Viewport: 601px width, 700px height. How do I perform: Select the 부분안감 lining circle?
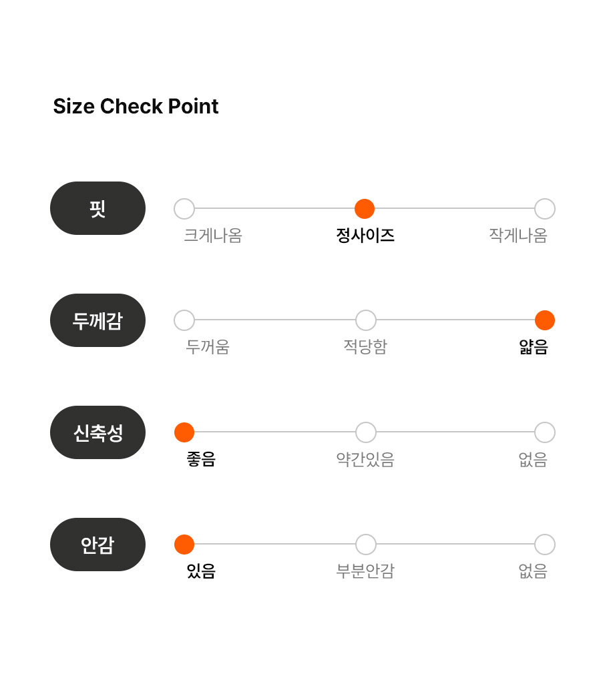(365, 545)
